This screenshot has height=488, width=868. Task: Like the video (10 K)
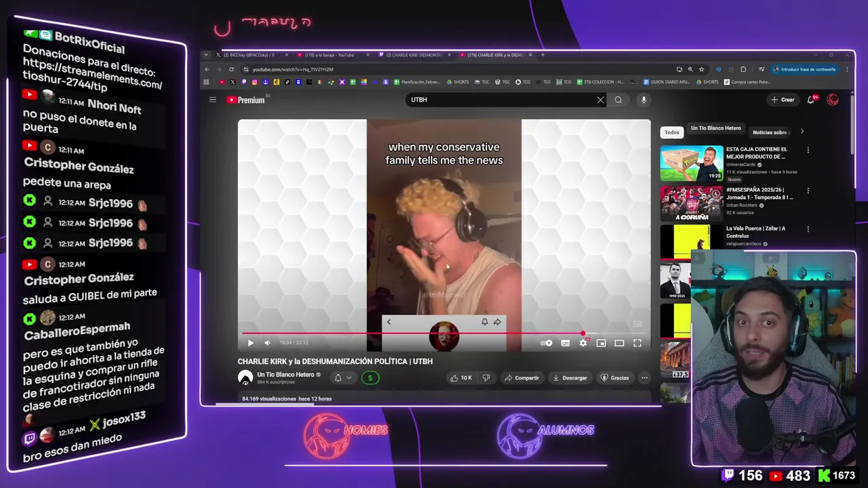[x=460, y=378]
